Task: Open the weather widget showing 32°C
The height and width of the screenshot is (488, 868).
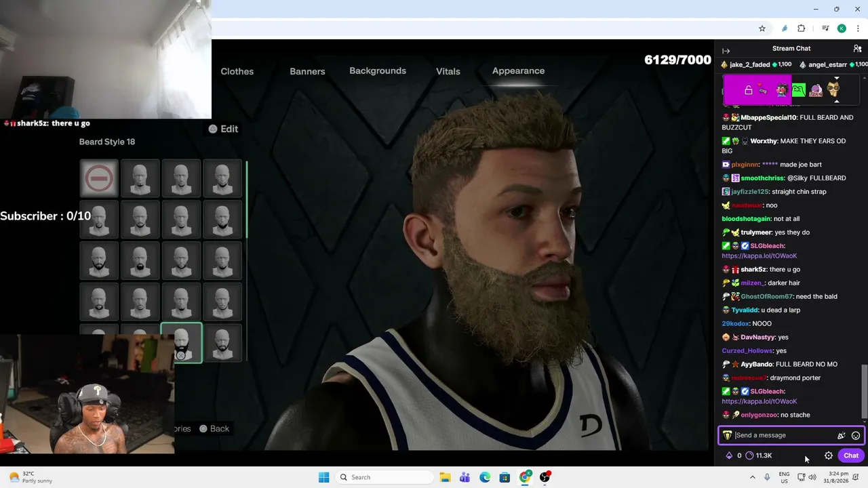Action: click(31, 477)
